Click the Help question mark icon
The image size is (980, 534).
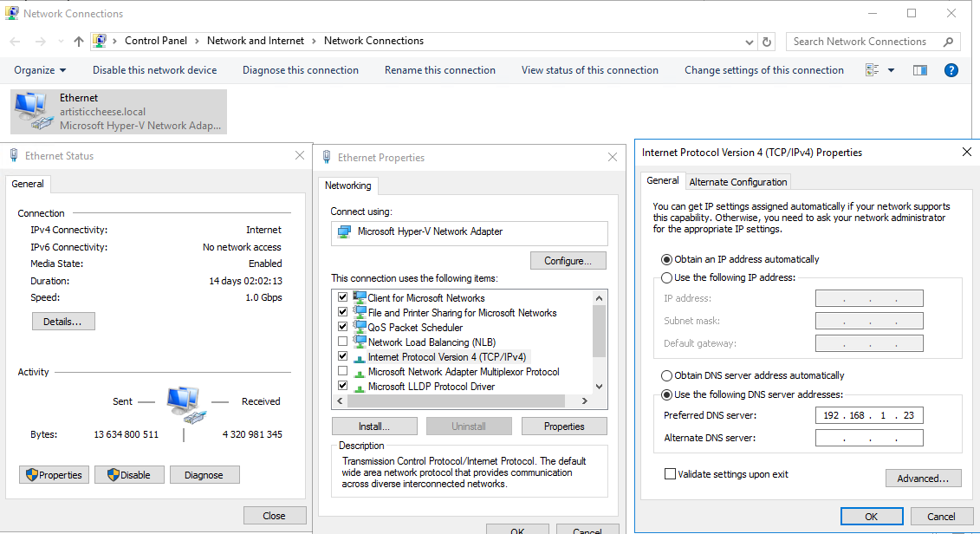[951, 70]
